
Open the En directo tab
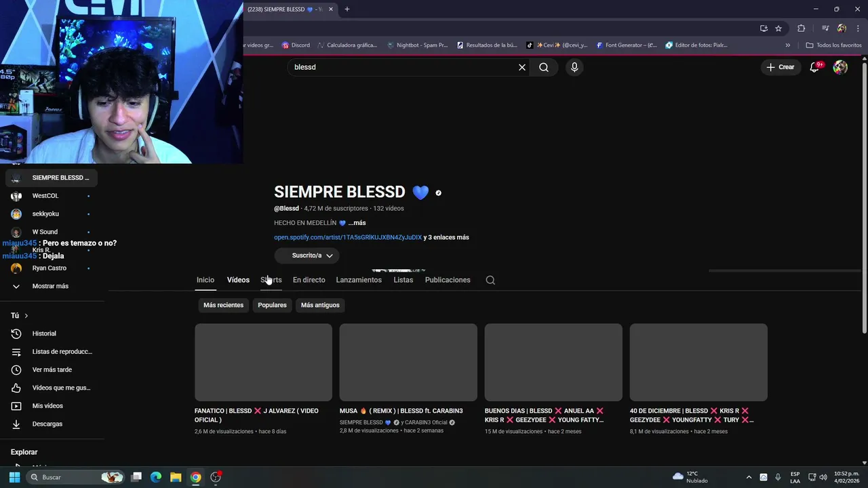[309, 280]
